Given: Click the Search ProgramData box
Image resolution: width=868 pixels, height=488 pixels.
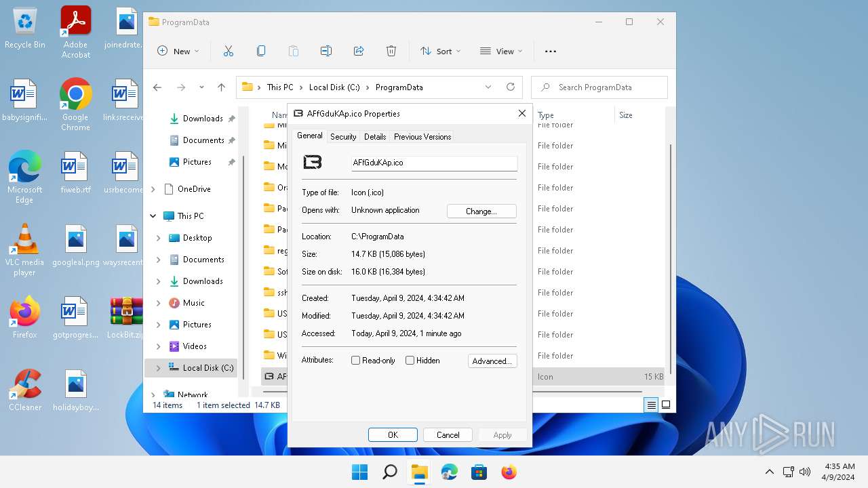Looking at the screenshot, I should coord(600,87).
